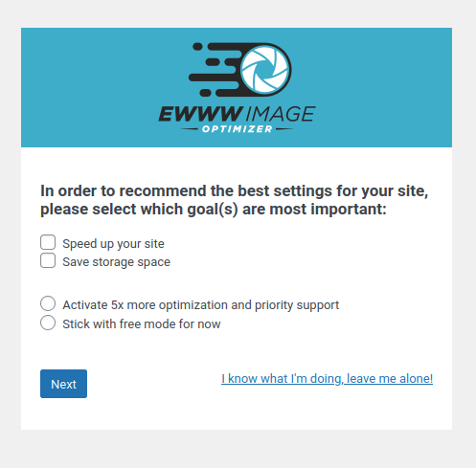The height and width of the screenshot is (468, 476).
Task: Click the black speed lines in logo
Action: (215, 69)
